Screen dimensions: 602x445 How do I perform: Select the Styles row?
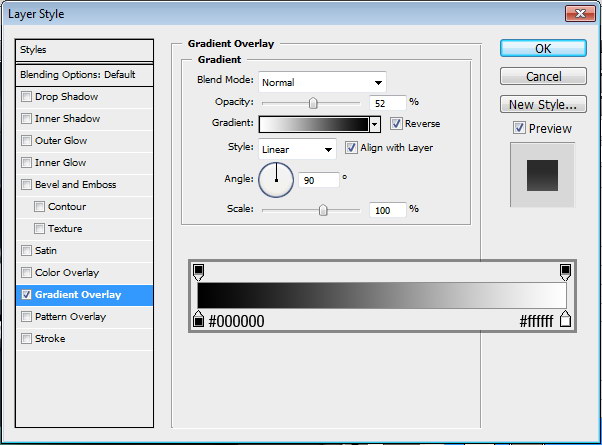(x=84, y=50)
